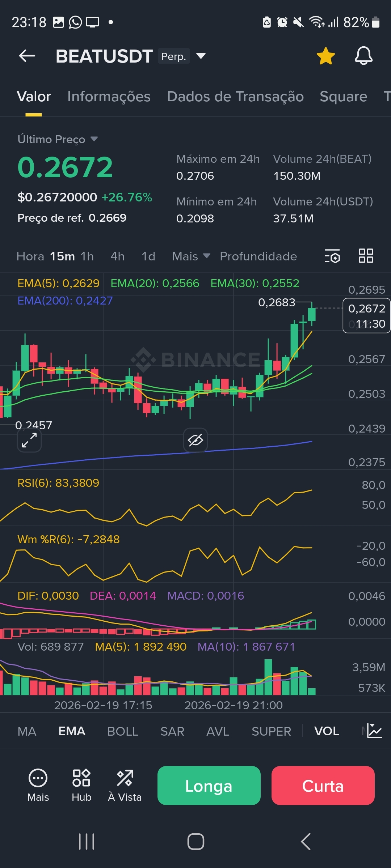Open chart settings icon
This screenshot has width=391, height=868.
332,256
